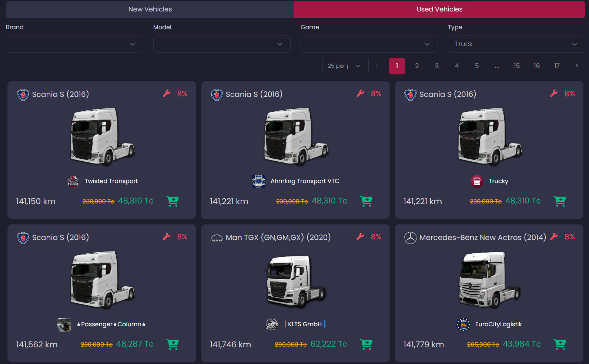Open Ahmling Transport Scania S truck image
This screenshot has width=589, height=364.
[296, 137]
